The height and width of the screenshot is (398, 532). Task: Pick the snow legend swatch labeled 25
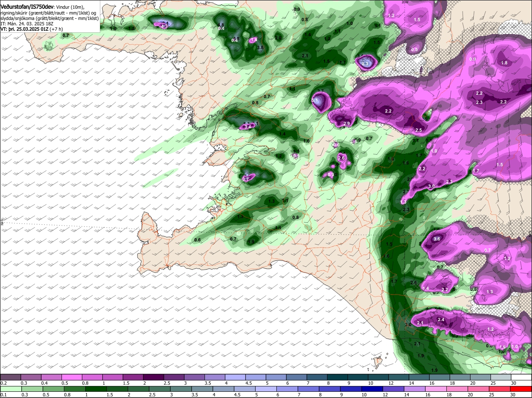[500, 377]
